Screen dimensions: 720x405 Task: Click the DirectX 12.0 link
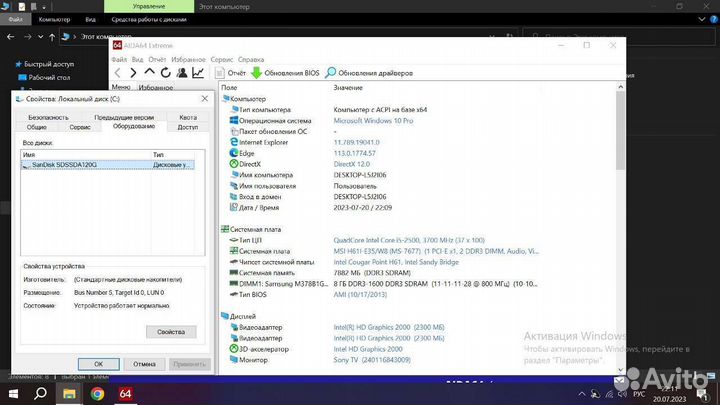352,164
